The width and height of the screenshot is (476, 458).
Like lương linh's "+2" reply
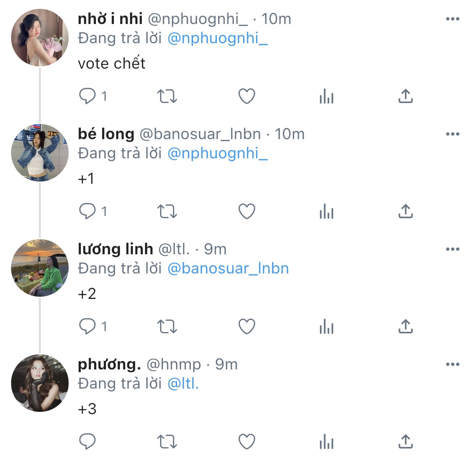pos(246,327)
